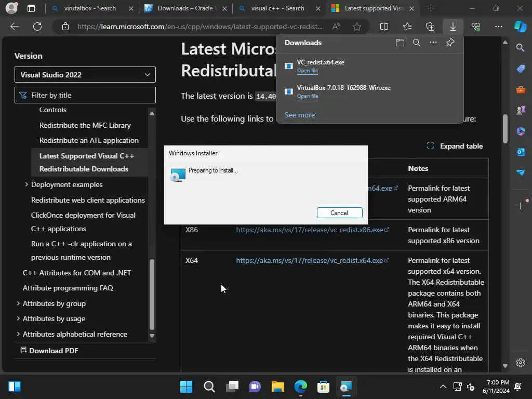Go back with the browser back arrow
This screenshot has width=532, height=399.
[x=14, y=26]
